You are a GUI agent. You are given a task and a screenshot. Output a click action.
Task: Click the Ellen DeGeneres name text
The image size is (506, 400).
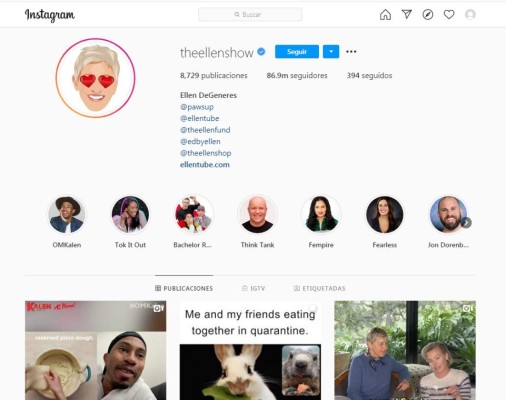pyautogui.click(x=208, y=95)
